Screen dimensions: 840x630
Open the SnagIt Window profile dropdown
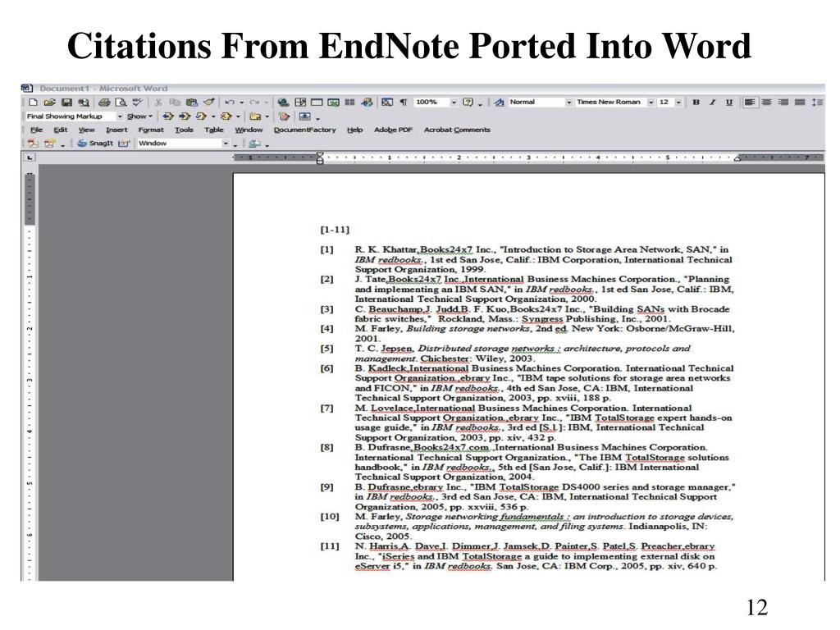coord(226,143)
